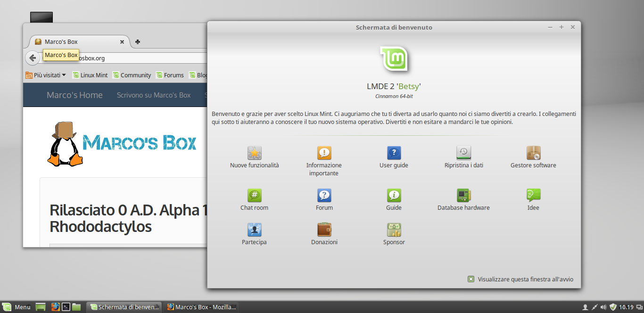Open the Mint Menu in the panel

[x=17, y=307]
